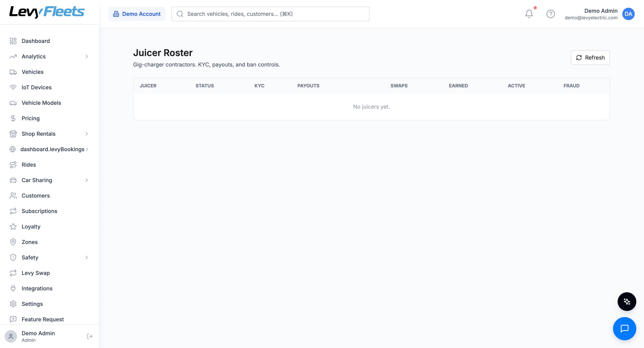The width and height of the screenshot is (644, 348).
Task: Click the Loyalty star icon
Action: [13, 227]
